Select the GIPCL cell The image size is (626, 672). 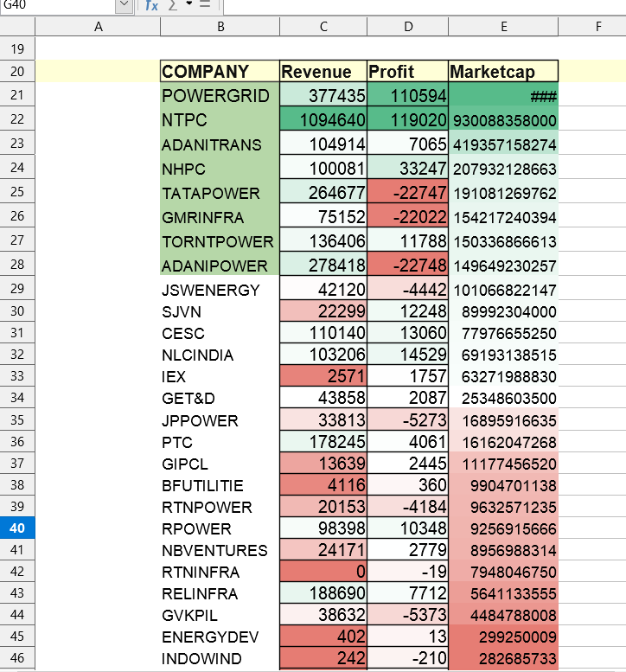[x=220, y=464]
